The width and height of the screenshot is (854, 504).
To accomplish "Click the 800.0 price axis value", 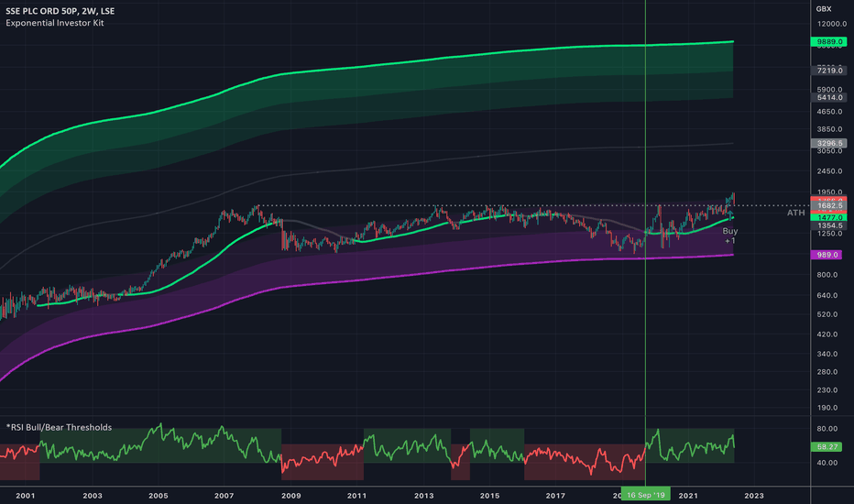I will [x=827, y=275].
